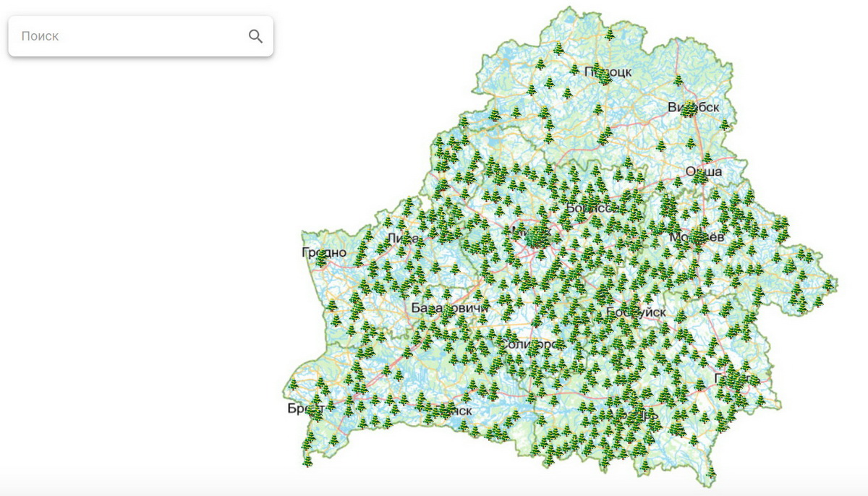
Task: Select tree marker at far east edge of Витебск region
Action: (x=724, y=125)
